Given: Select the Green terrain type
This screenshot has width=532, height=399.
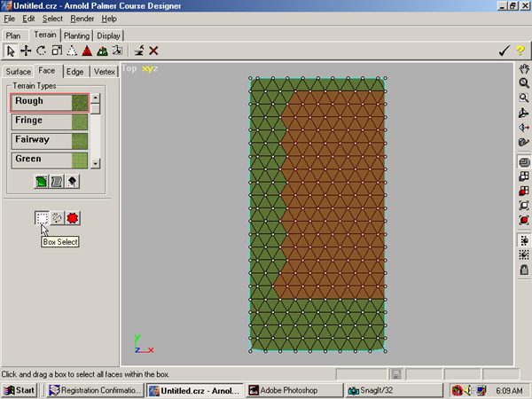Looking at the screenshot, I should pos(50,160).
